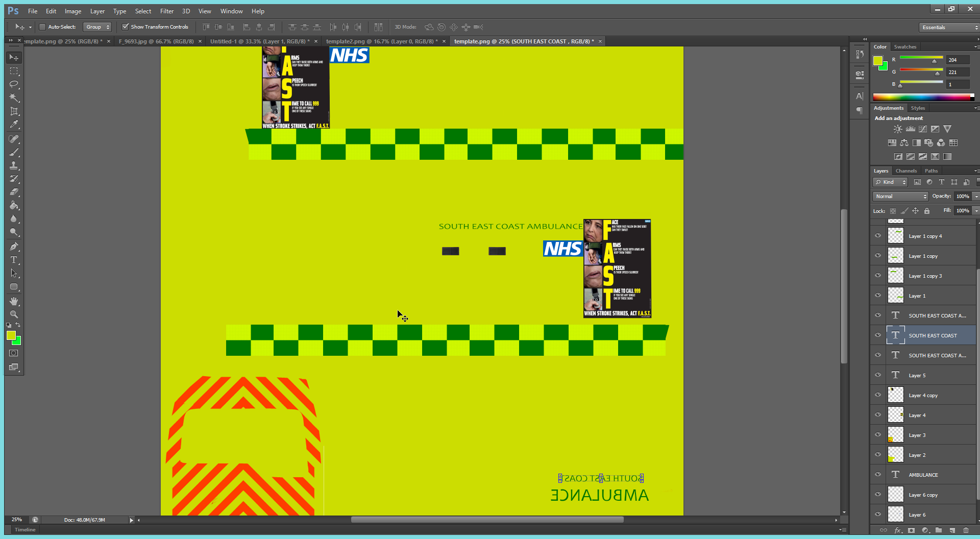Screen dimensions: 980x539
Task: Select the Horizontal Type tool
Action: [x=14, y=260]
